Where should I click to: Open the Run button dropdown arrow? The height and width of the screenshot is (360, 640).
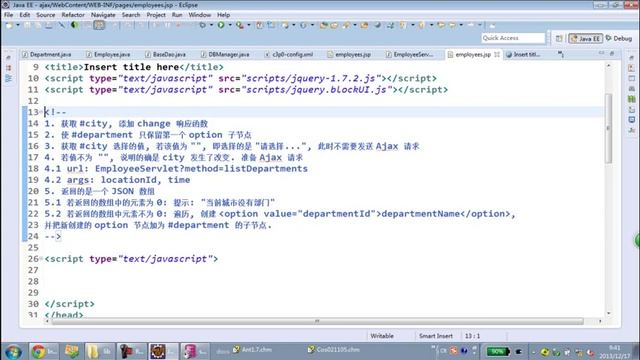pyautogui.click(x=230, y=25)
